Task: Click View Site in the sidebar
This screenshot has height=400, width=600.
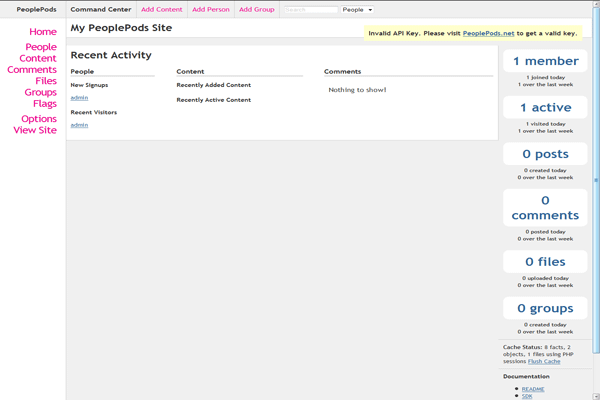Action: [35, 130]
